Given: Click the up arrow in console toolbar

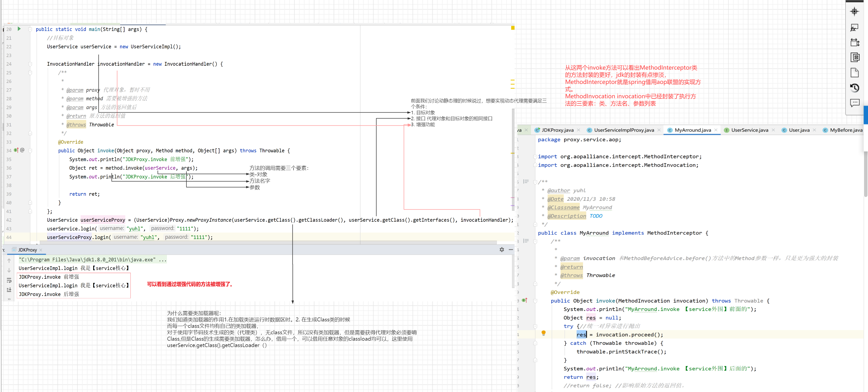Looking at the screenshot, I should click(x=9, y=260).
